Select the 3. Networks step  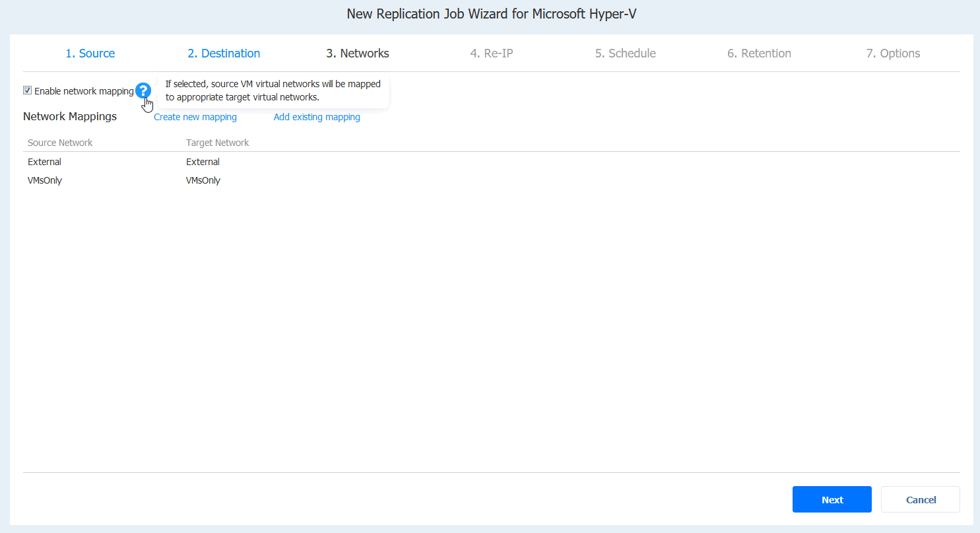click(x=358, y=53)
